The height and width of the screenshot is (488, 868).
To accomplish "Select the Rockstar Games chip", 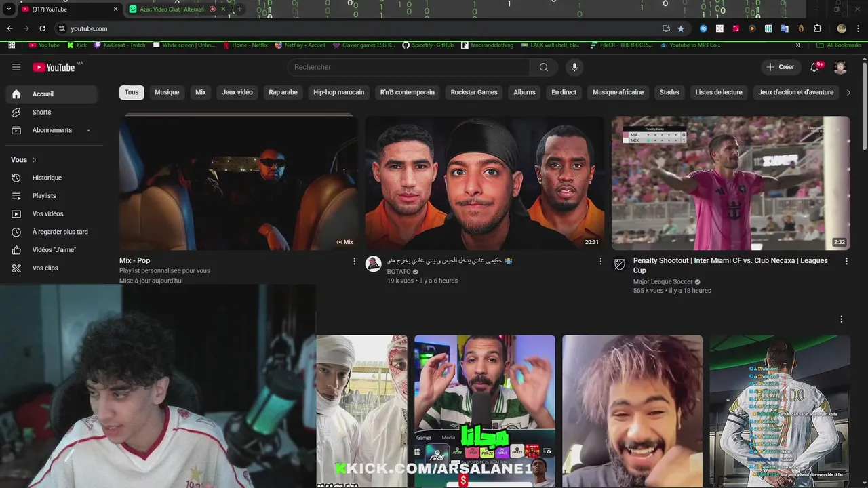I will [x=474, y=92].
